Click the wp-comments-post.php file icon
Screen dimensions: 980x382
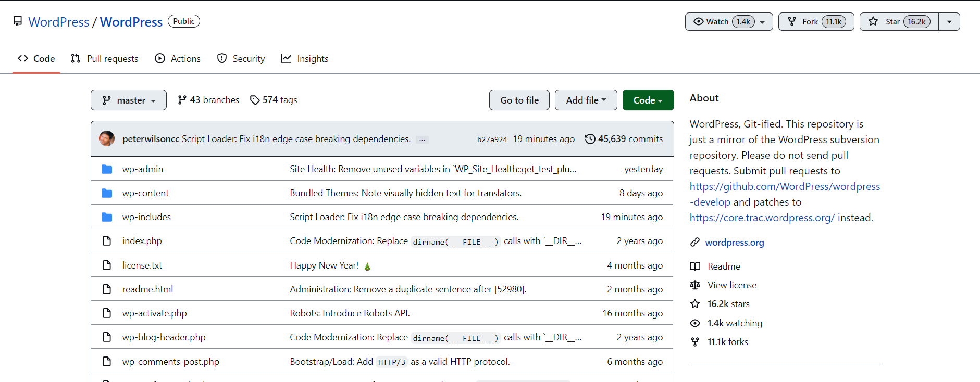(x=107, y=362)
